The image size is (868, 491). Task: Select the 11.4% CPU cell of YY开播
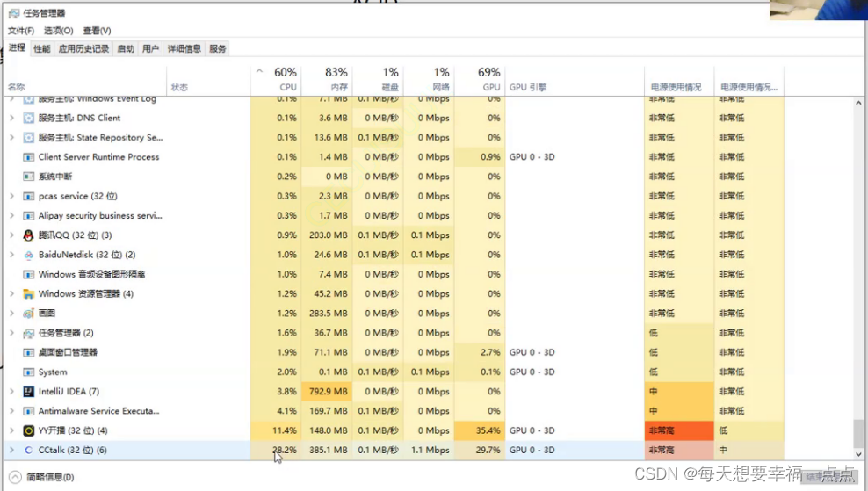276,430
